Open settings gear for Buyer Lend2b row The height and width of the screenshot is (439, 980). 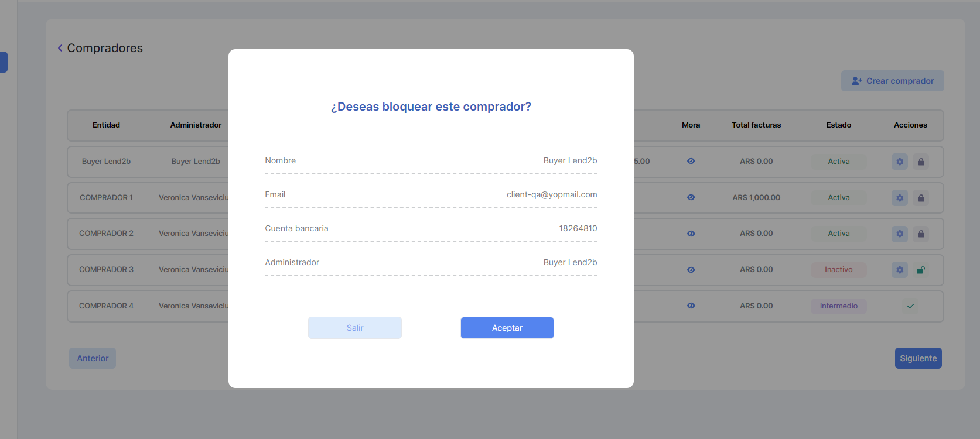(x=899, y=162)
